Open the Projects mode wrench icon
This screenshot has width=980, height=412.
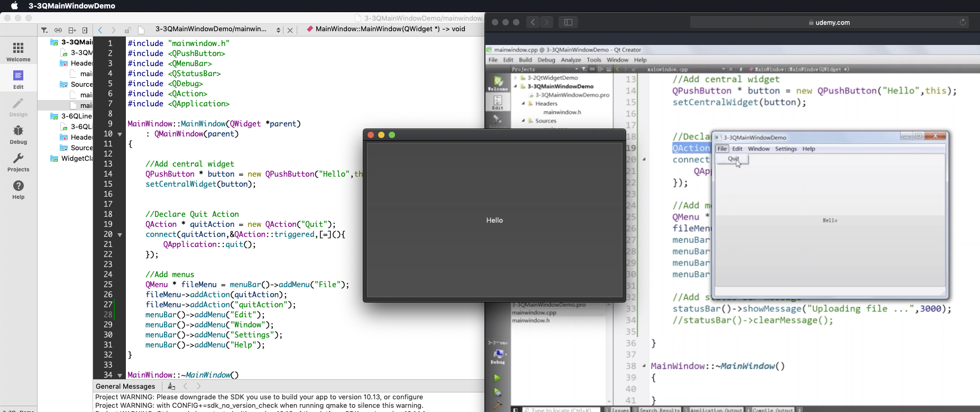coord(18,162)
